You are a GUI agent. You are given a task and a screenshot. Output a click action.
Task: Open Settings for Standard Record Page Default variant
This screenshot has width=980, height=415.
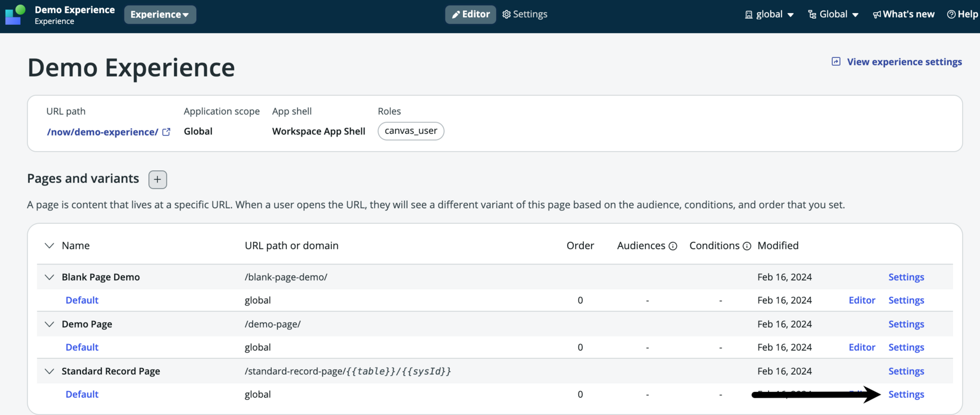point(906,395)
